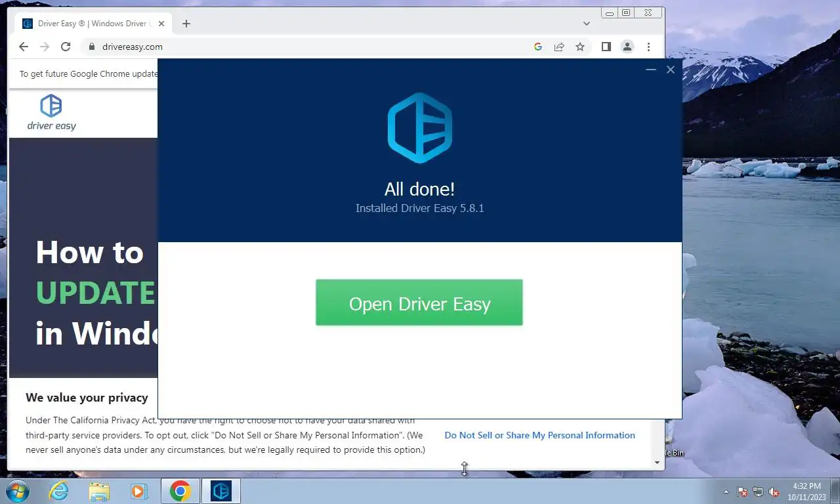Viewport: 840px width, 504px height.
Task: Click scroll-down arrow in Chrome page
Action: pos(658,463)
